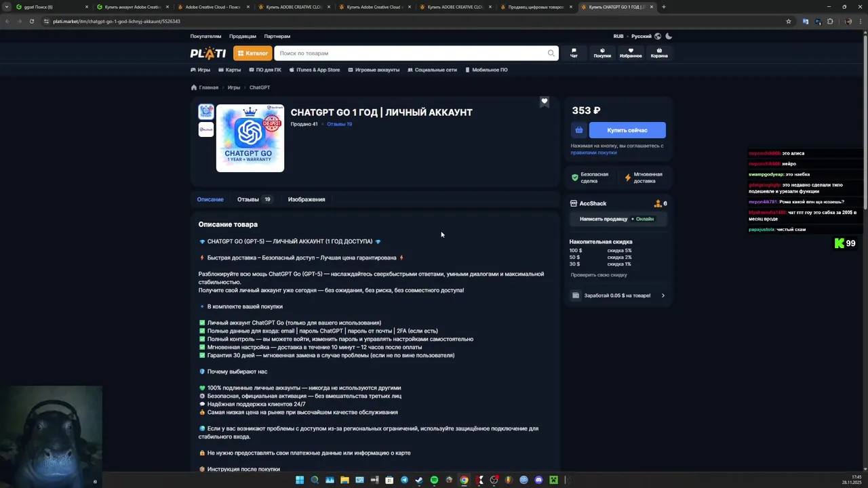This screenshot has width=868, height=488.
Task: Click the Игры breadcrumb link
Action: click(234, 87)
